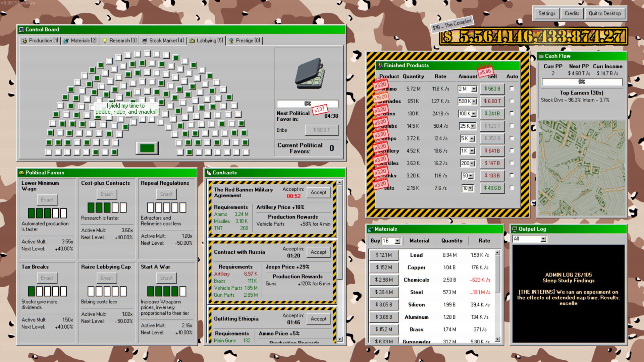Viewport: 644px width, 362px height.
Task: Click the Political Favors envelope icon
Action: click(22, 173)
